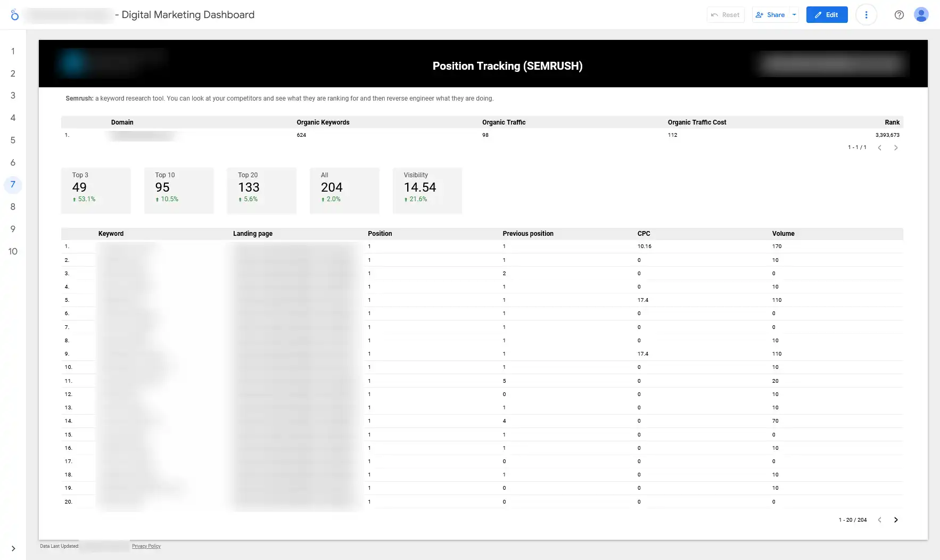The width and height of the screenshot is (940, 560).
Task: Next page arrow of keyword table
Action: click(x=896, y=520)
